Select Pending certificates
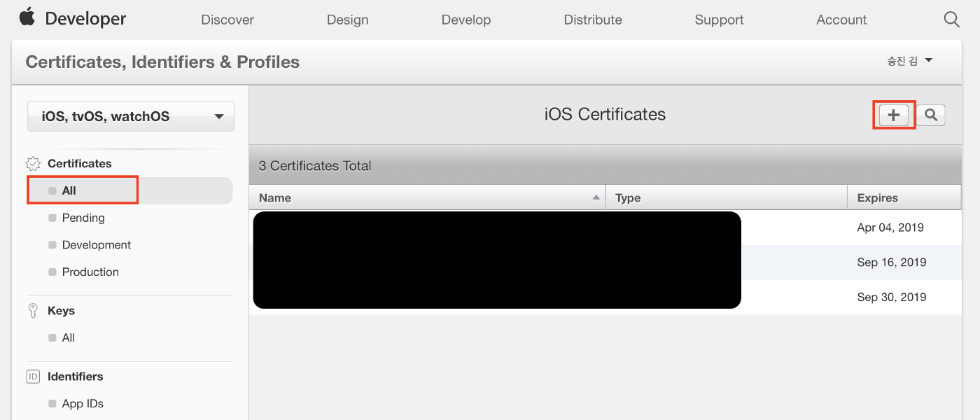 click(x=83, y=218)
